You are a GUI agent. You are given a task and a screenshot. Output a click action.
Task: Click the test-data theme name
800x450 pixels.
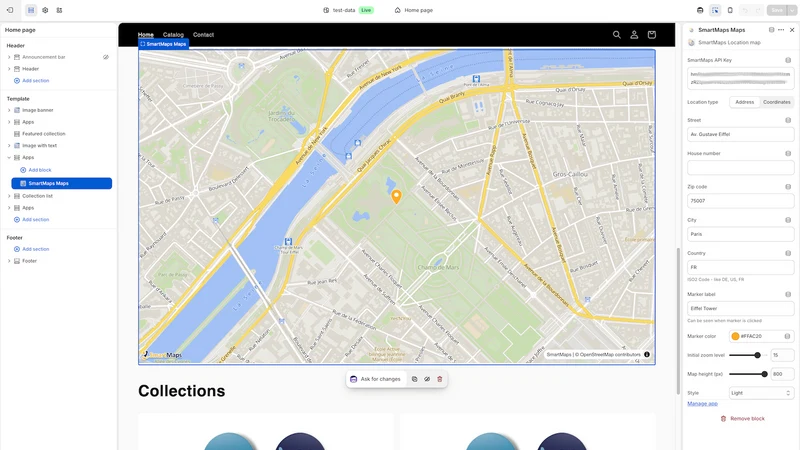(344, 10)
